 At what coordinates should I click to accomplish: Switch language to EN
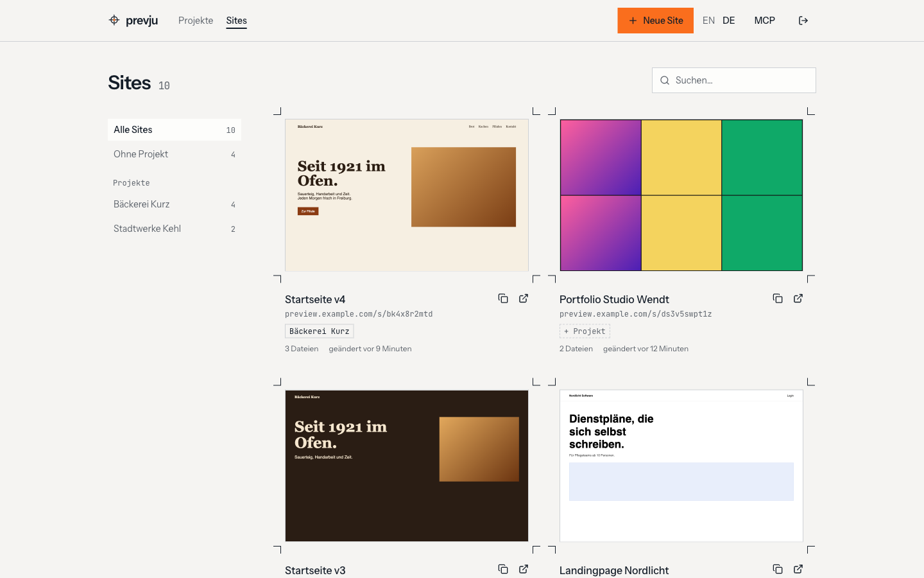[708, 21]
